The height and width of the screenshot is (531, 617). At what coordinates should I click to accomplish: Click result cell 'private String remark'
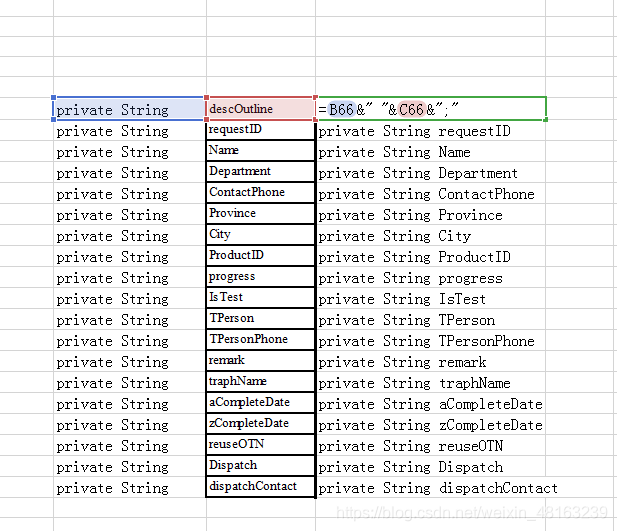pyautogui.click(x=430, y=362)
